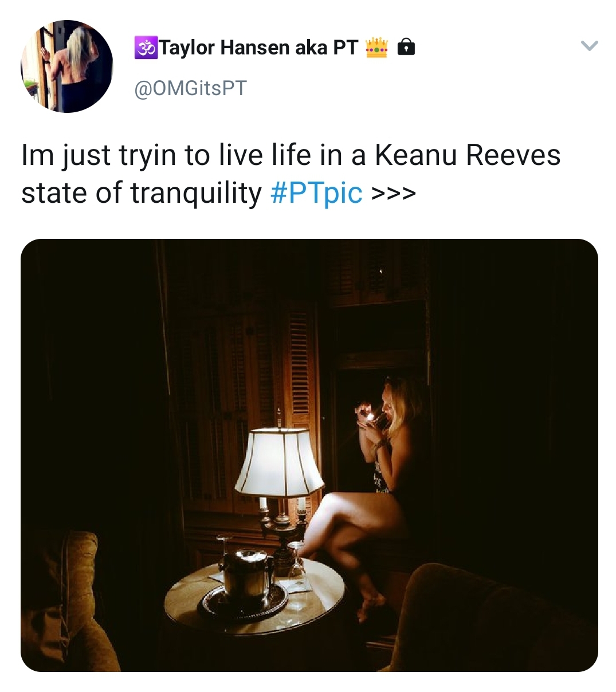The image size is (616, 692).
Task: Click the ">>>" arrows after the hashtag
Action: coord(393,194)
